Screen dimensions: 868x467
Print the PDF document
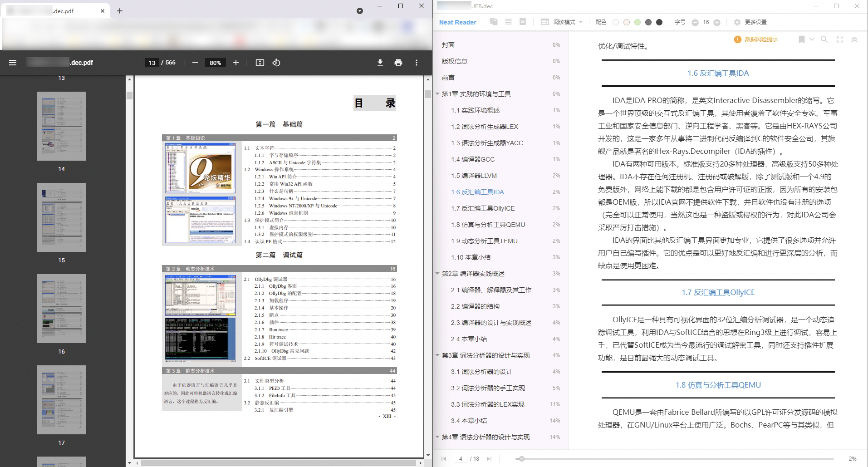398,63
